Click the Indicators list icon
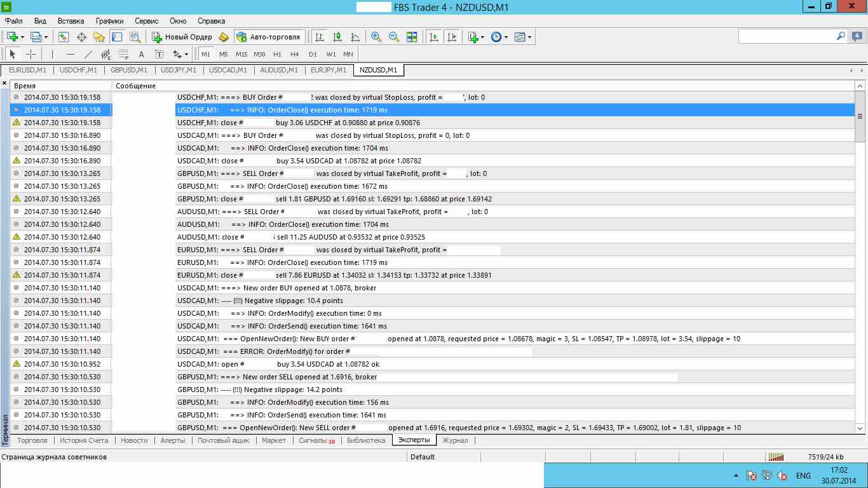The width and height of the screenshot is (868, 488). pyautogui.click(x=473, y=37)
